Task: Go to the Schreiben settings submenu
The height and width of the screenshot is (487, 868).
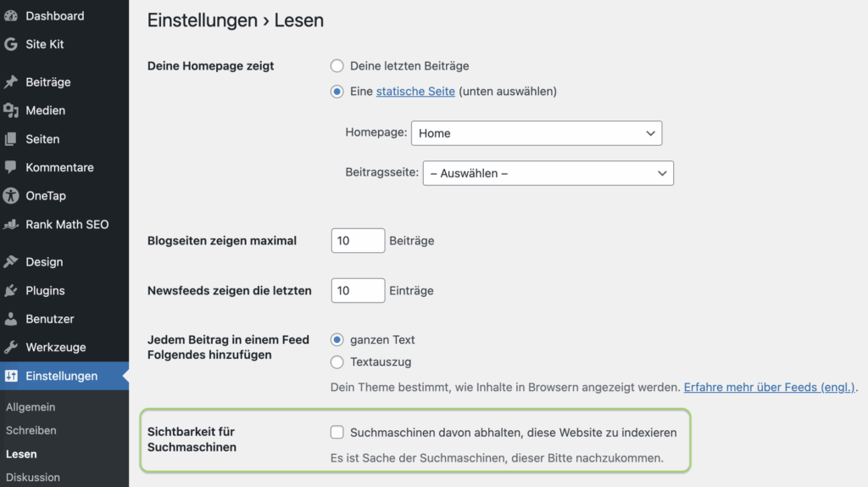Action: (31, 430)
